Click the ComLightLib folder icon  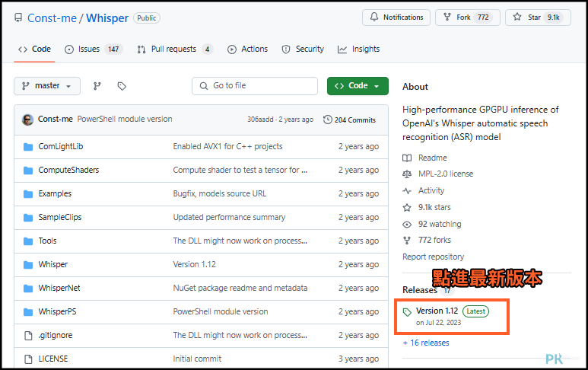(28, 147)
